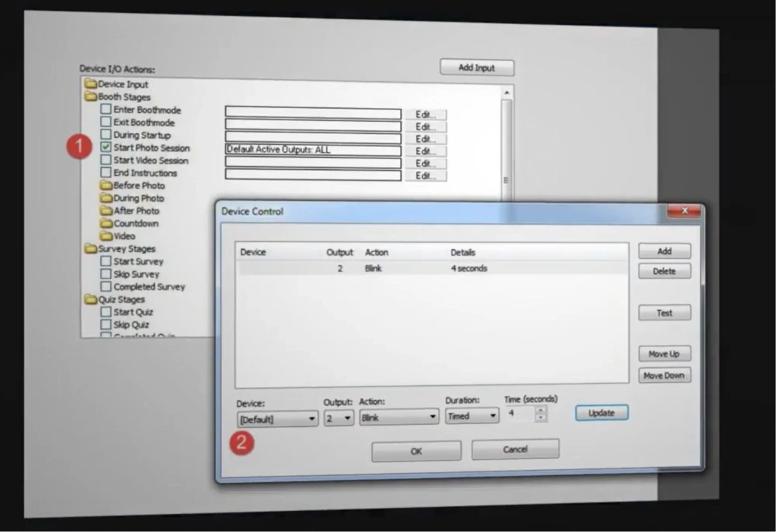Tick the Completed Survey checkbox

pyautogui.click(x=106, y=287)
